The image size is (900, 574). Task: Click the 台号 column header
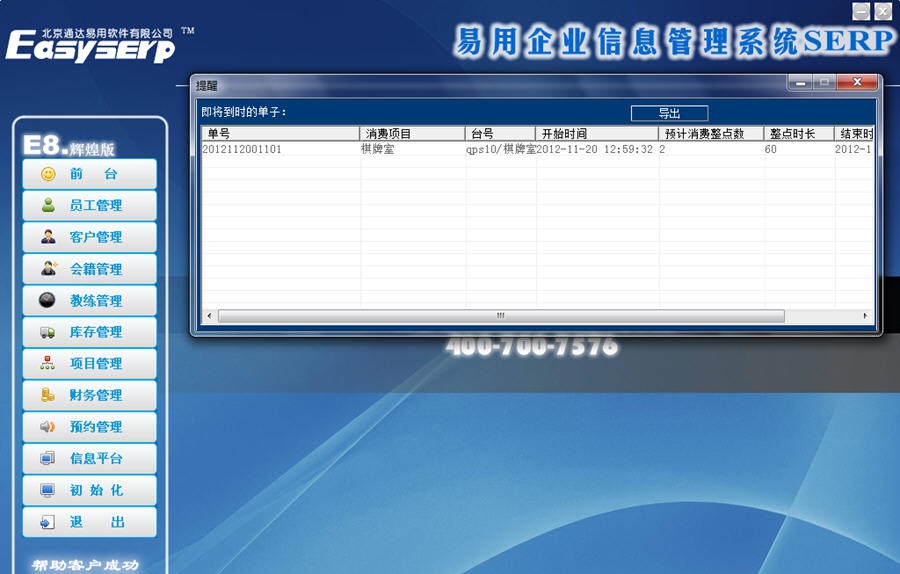pos(500,134)
